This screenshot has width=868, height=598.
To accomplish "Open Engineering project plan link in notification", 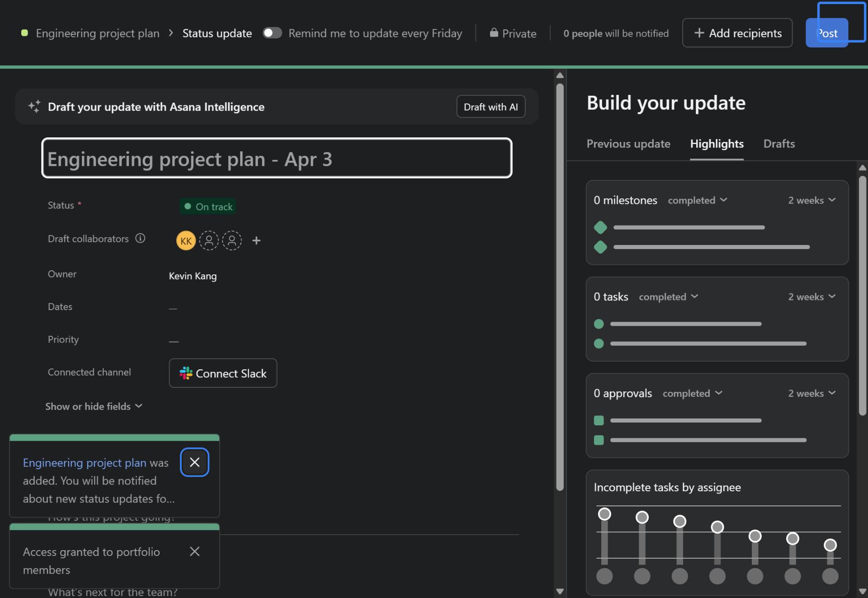I will tap(85, 462).
